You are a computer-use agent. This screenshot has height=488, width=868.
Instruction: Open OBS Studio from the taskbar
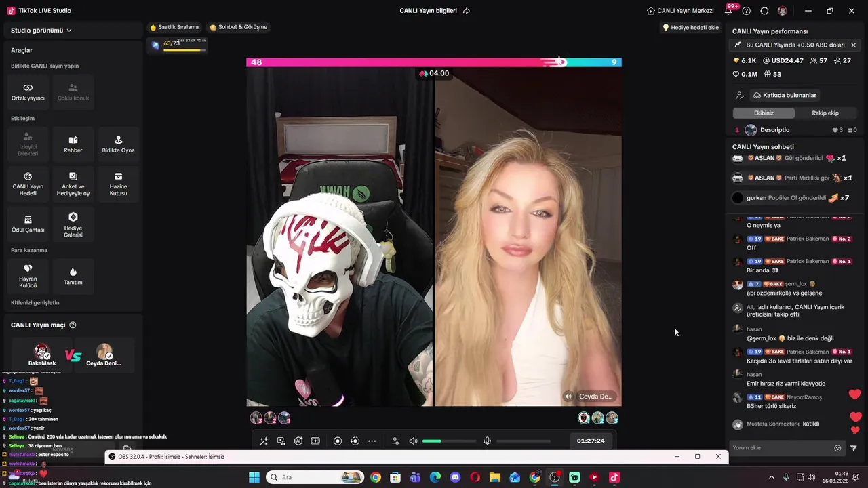click(555, 477)
